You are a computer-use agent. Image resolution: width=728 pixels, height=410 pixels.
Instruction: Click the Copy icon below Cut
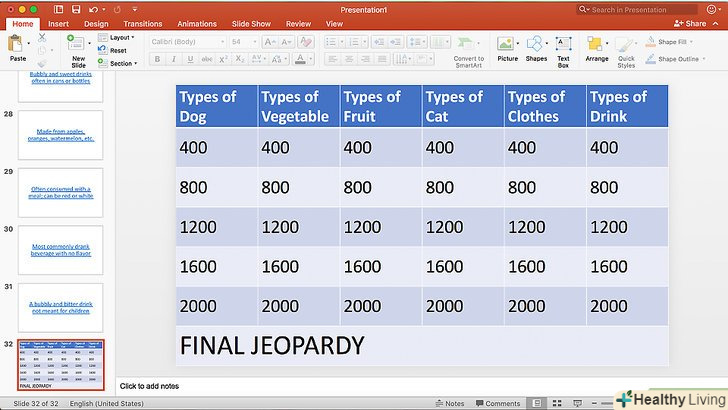pyautogui.click(x=42, y=50)
